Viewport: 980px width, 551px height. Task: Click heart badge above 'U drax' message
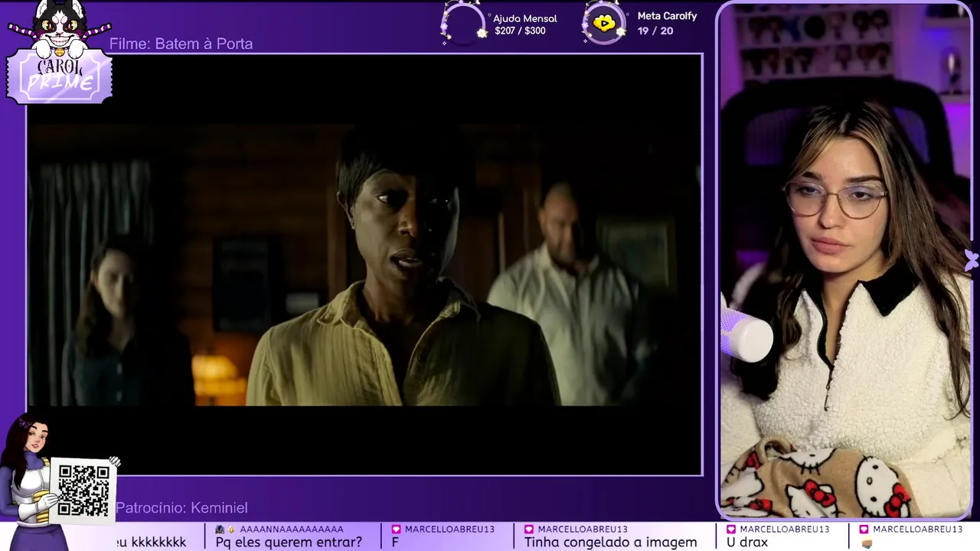click(x=731, y=530)
